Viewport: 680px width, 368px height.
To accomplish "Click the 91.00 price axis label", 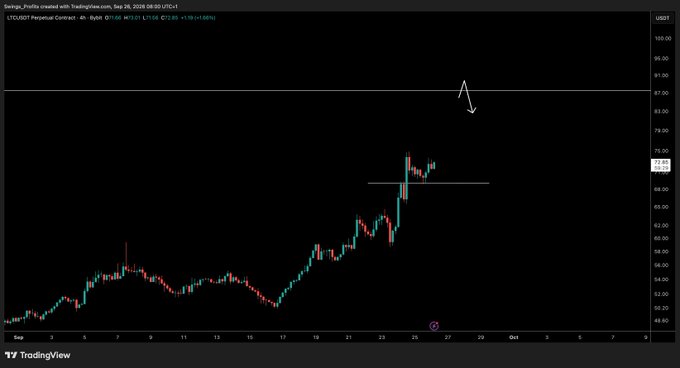I will 662,75.
